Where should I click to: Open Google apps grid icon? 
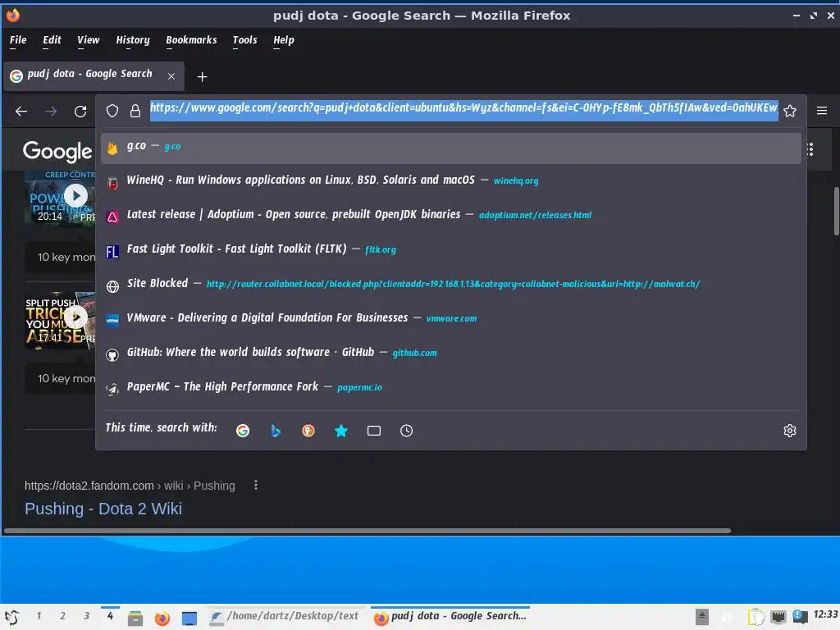click(x=810, y=149)
